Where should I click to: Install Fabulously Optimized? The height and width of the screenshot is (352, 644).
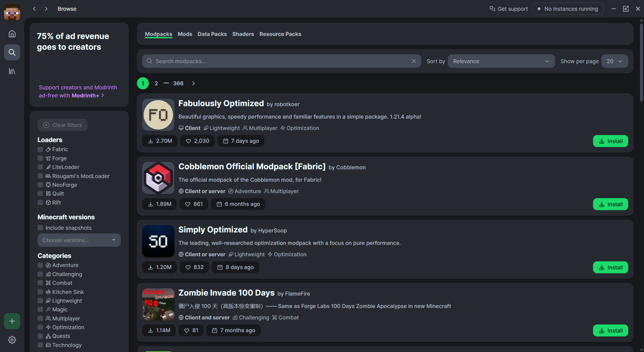[x=610, y=141]
